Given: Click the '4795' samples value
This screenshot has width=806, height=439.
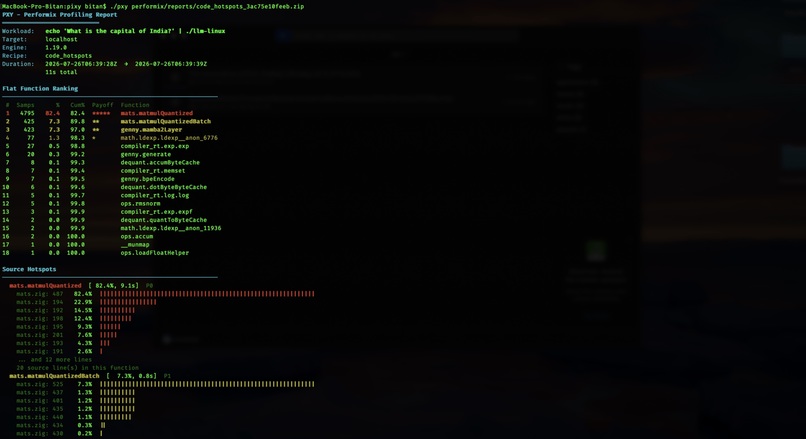Looking at the screenshot, I should click(x=27, y=113).
